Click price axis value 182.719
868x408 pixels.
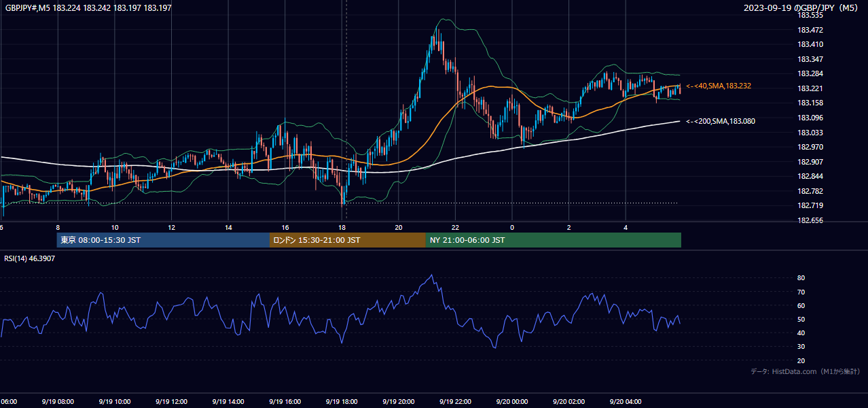tap(810, 206)
